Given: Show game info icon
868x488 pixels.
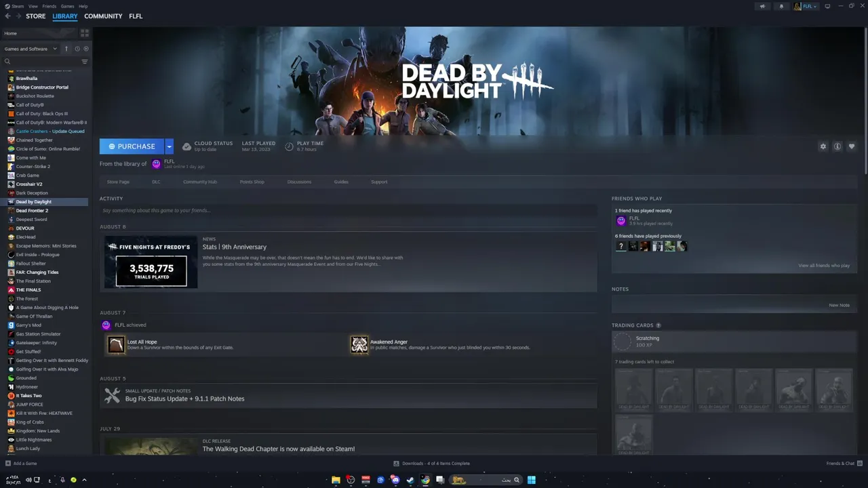Looking at the screenshot, I should click(837, 146).
